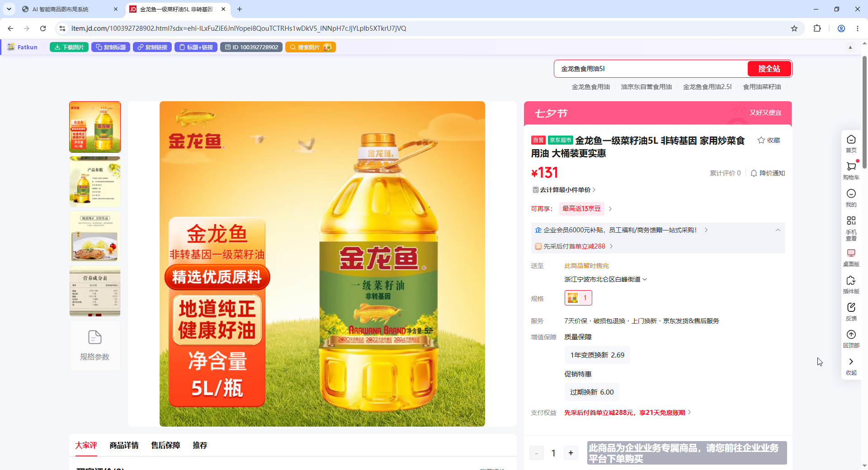The width and height of the screenshot is (868, 470).
Task: Select the 1年变质换新 2.69 option
Action: (x=597, y=355)
